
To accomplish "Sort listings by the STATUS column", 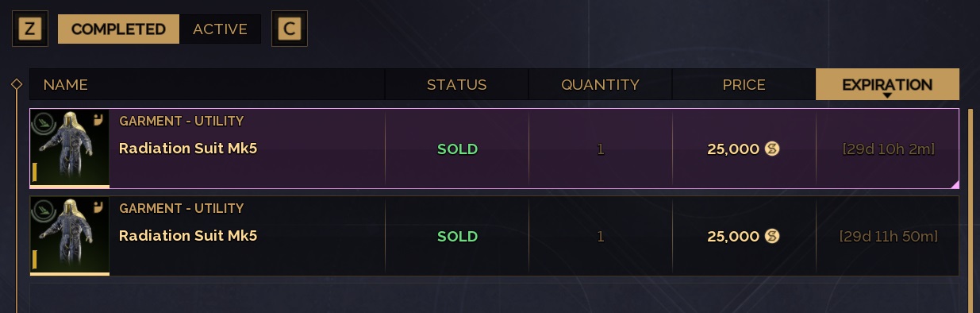I will 456,84.
